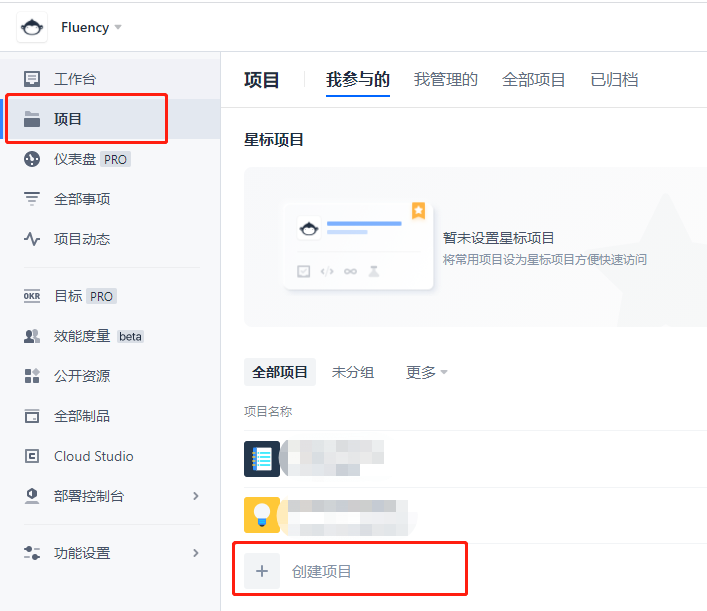Click the 仪表盘 dashboard icon
Screen dimensions: 707x611
pyautogui.click(x=32, y=159)
